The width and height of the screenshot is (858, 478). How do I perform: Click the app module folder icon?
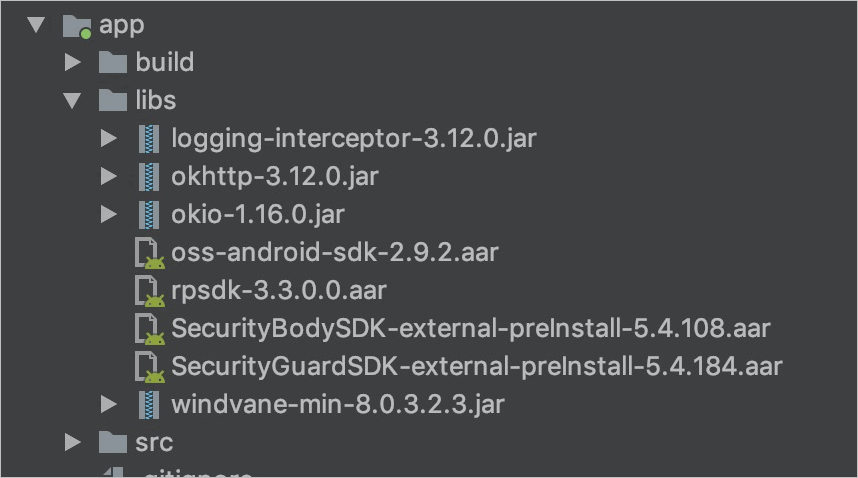pos(77,26)
